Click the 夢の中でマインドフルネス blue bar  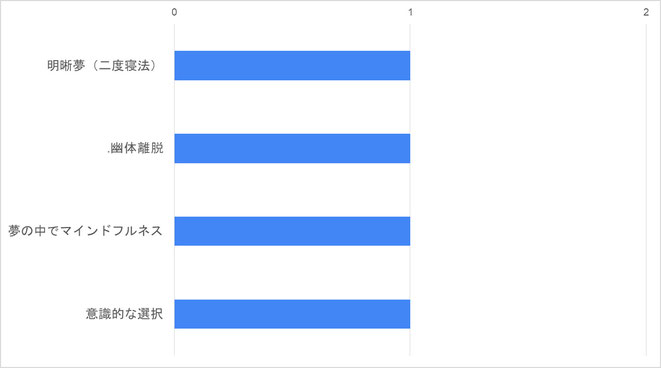point(292,231)
